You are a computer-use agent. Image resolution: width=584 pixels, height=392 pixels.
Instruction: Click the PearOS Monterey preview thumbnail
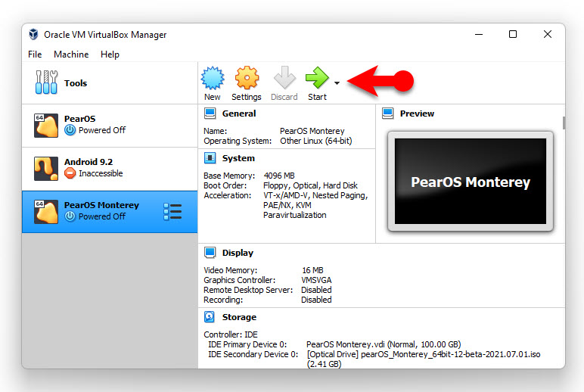471,182
